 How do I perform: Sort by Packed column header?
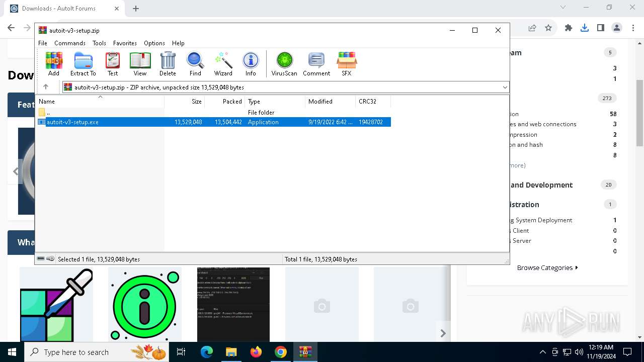click(224, 102)
